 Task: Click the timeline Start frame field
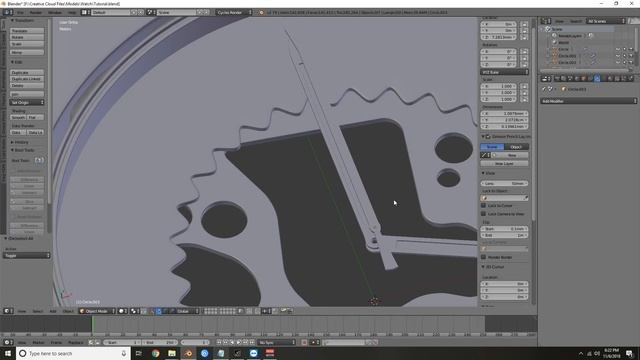tap(122, 342)
